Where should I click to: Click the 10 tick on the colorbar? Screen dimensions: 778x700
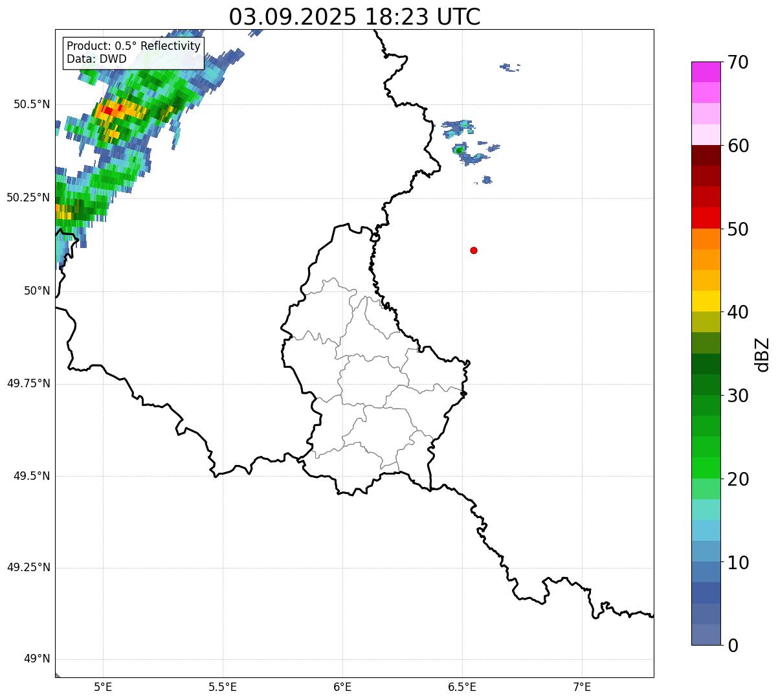coord(738,562)
